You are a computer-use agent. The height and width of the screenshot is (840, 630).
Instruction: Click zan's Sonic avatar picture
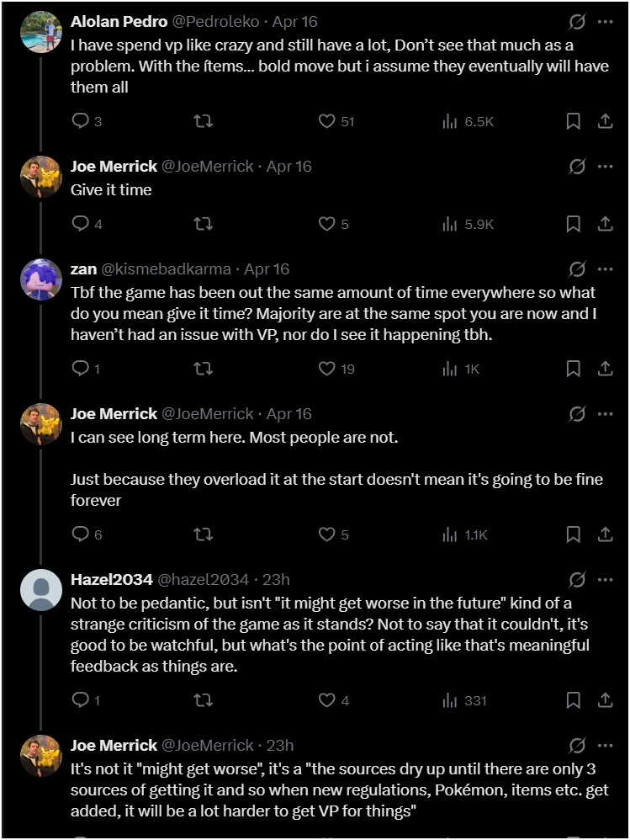[x=41, y=279]
